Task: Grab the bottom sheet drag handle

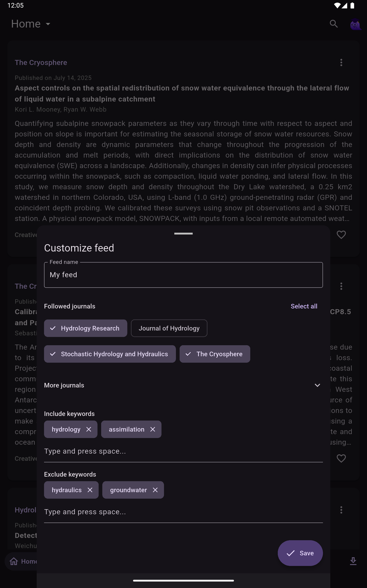Action: click(183, 234)
